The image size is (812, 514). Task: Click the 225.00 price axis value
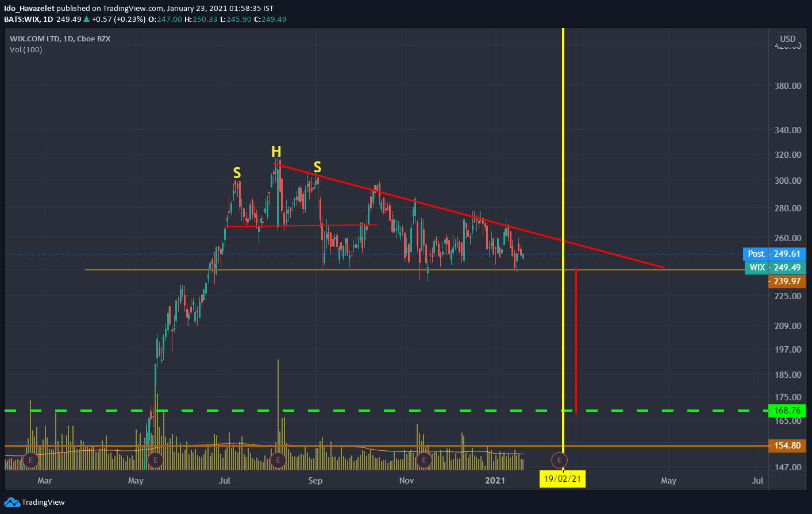pos(788,296)
